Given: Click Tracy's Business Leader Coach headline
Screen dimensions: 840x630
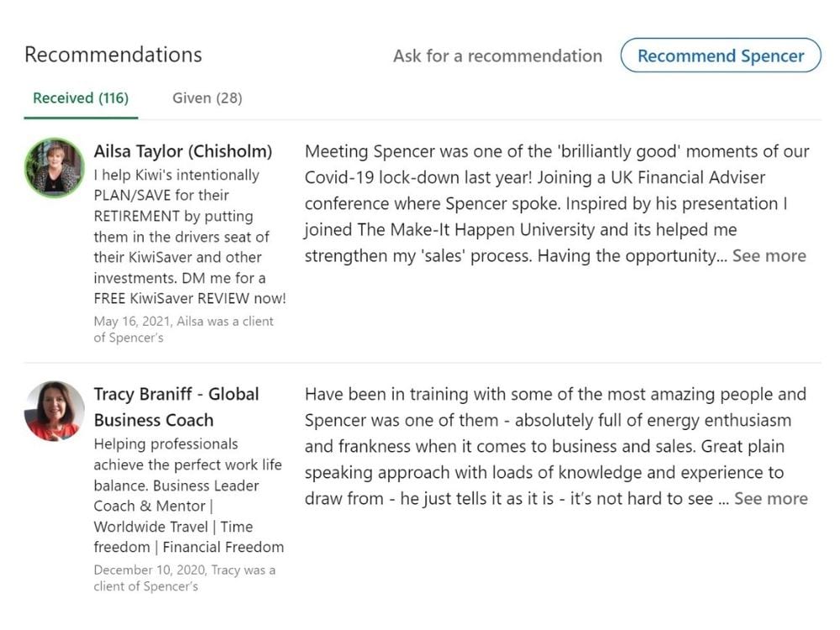Looking at the screenshot, I should [188, 496].
